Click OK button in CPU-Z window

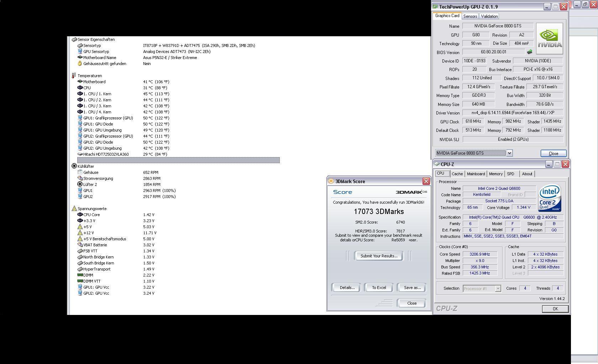click(x=555, y=309)
